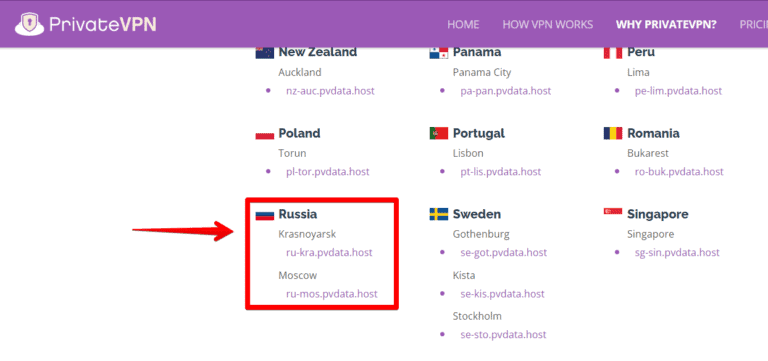Open the sg-sin.pvdata.host Singapore link
The image size is (768, 361).
[677, 253]
